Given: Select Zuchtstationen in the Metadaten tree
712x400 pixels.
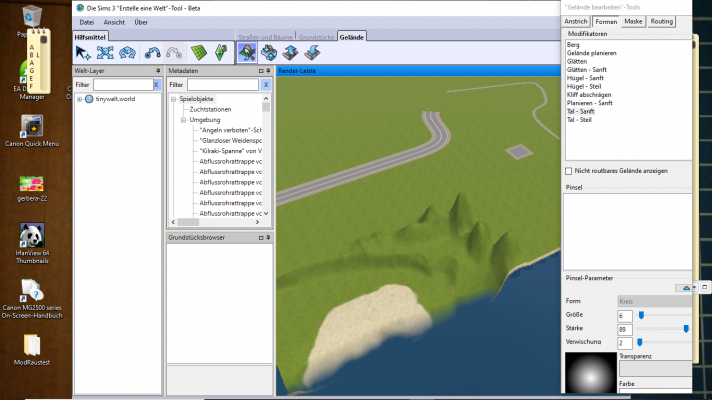Looking at the screenshot, I should [x=210, y=109].
